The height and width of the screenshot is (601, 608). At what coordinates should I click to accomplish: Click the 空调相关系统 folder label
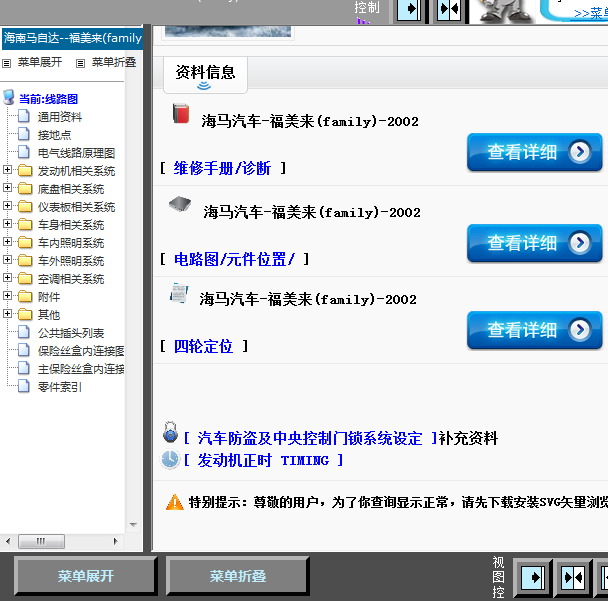[71, 279]
